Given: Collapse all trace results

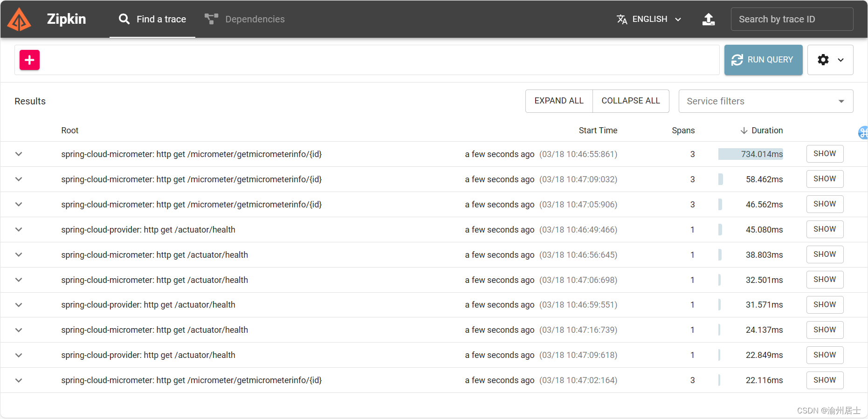Looking at the screenshot, I should [631, 101].
